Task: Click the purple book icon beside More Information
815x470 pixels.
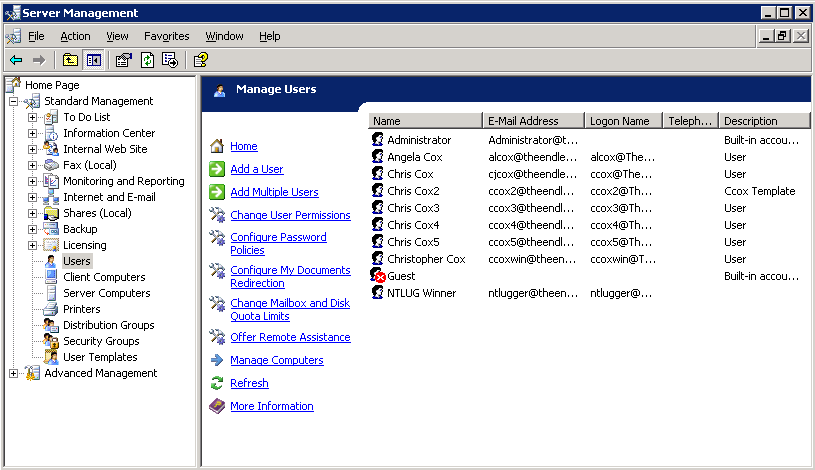Action: pos(217,406)
